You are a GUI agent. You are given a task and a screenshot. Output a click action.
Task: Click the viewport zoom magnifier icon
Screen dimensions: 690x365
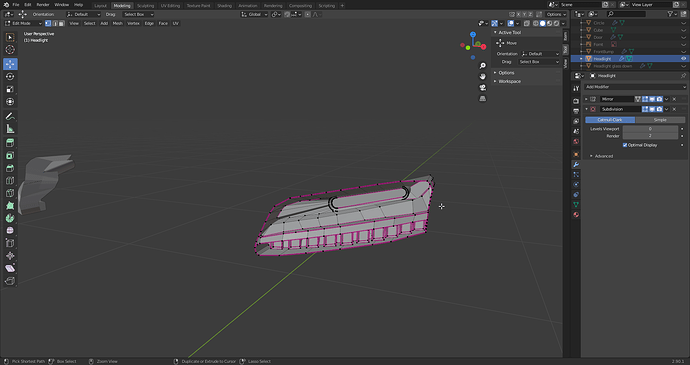click(483, 66)
